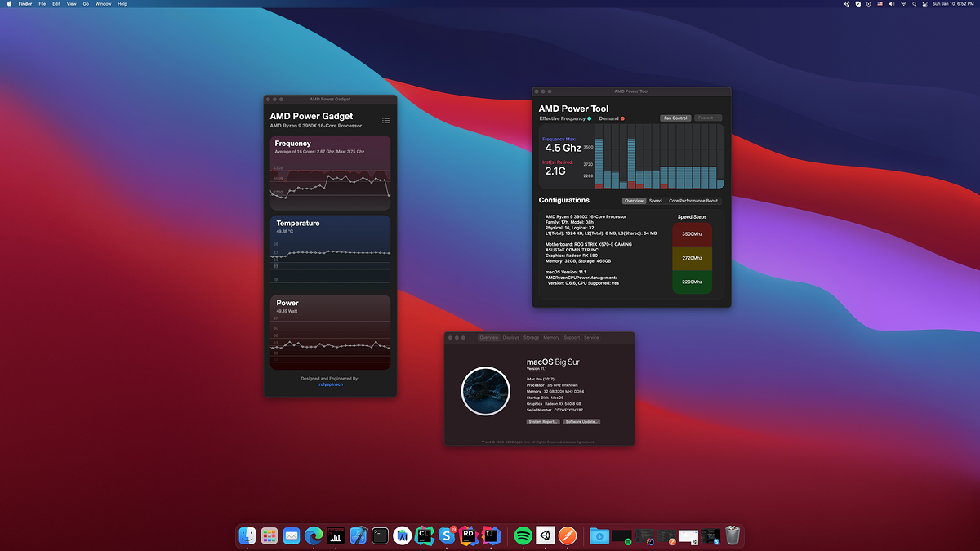Viewport: 980px width, 551px height.
Task: Click the Effective Frequency cyan legend dot
Action: [x=590, y=119]
